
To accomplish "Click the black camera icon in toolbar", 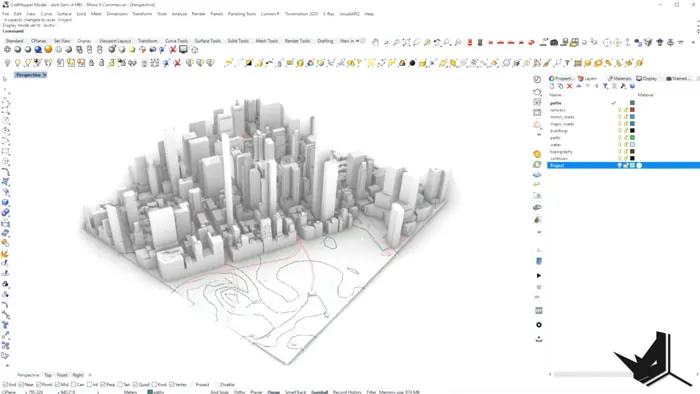I will 554,42.
